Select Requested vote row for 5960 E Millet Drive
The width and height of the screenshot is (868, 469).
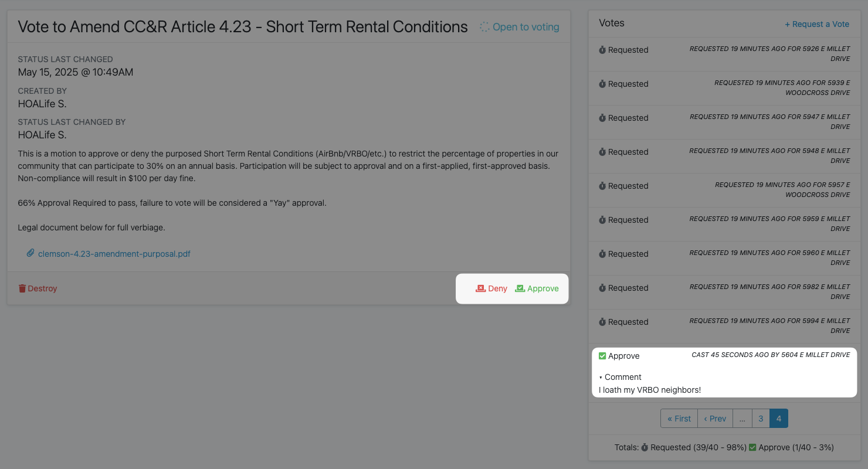coord(724,258)
